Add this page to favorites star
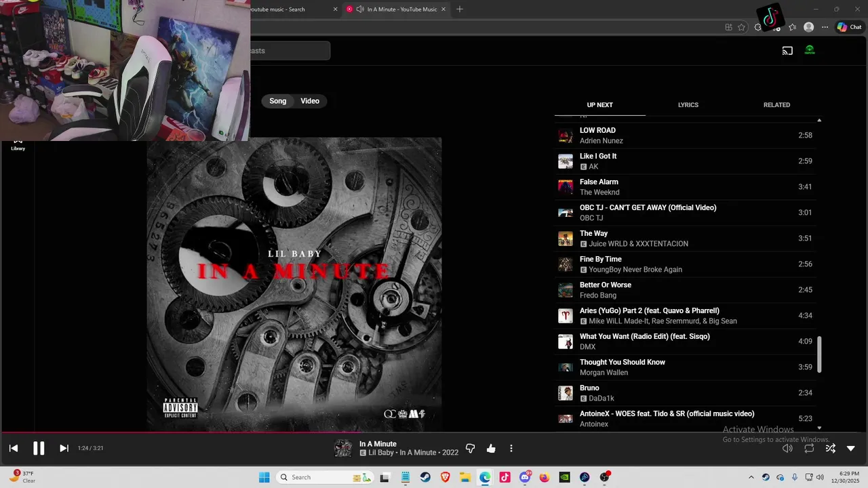Screen dimensions: 868x488 point(741,27)
